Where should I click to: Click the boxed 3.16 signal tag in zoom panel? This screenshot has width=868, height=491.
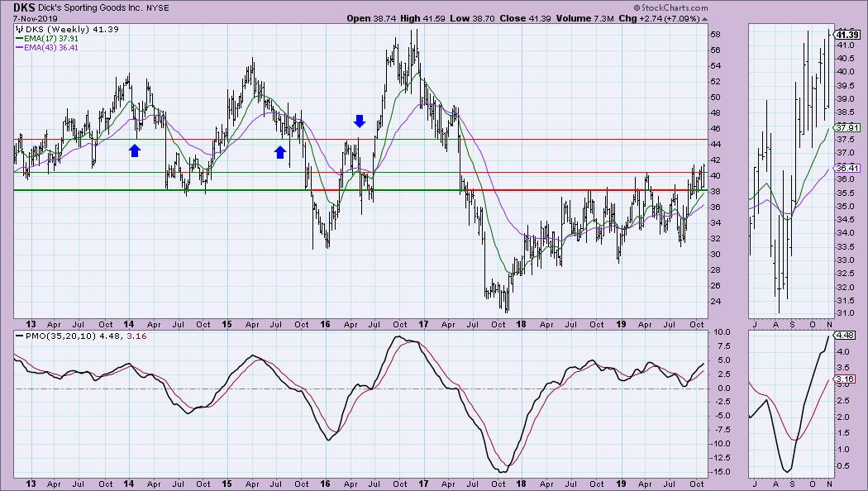pos(846,379)
